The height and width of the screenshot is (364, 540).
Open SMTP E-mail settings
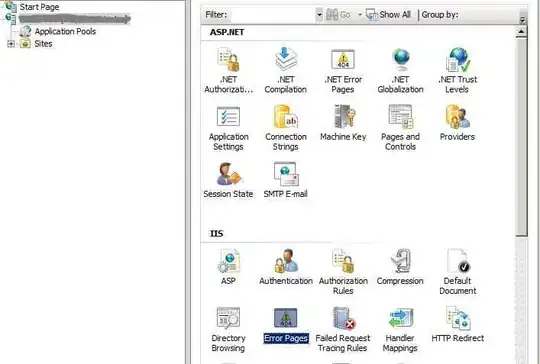tap(285, 180)
